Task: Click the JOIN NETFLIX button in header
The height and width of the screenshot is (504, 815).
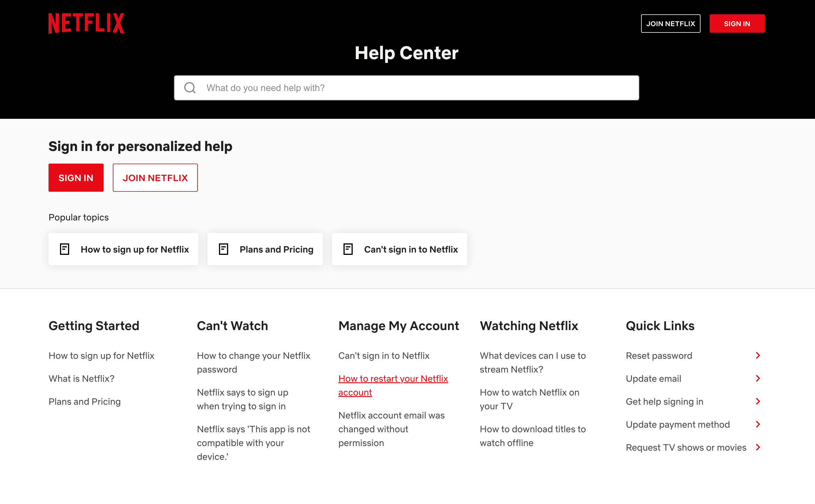Action: pyautogui.click(x=670, y=24)
